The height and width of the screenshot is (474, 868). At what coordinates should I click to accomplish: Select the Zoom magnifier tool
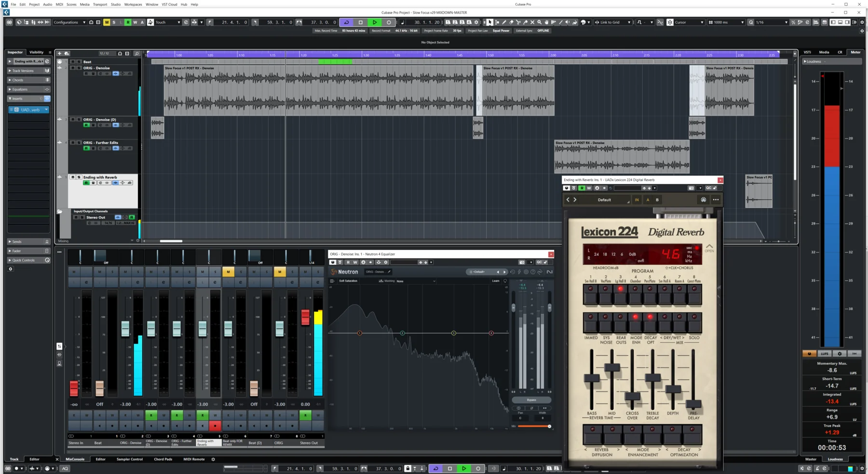[539, 22]
